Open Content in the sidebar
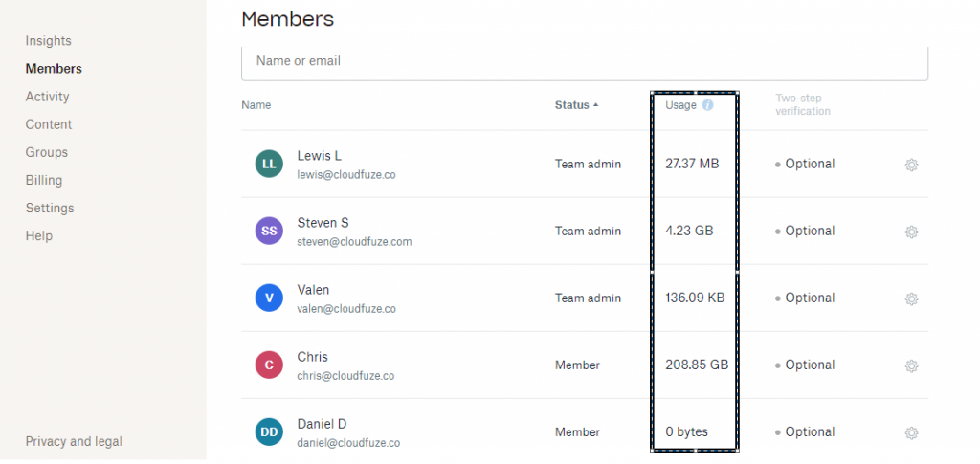The height and width of the screenshot is (464, 980). tap(49, 124)
